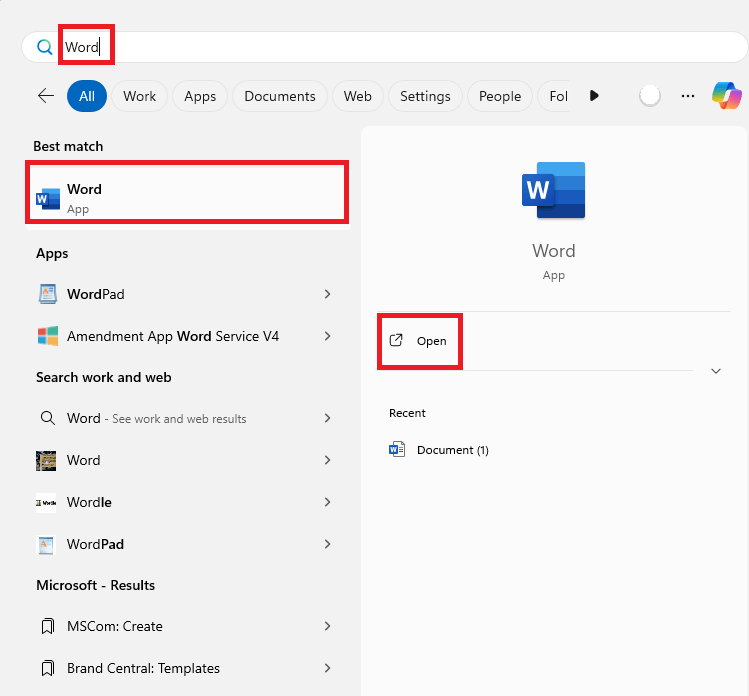Select the partially hidden Fol filter tab
This screenshot has width=749, height=696.
point(554,96)
